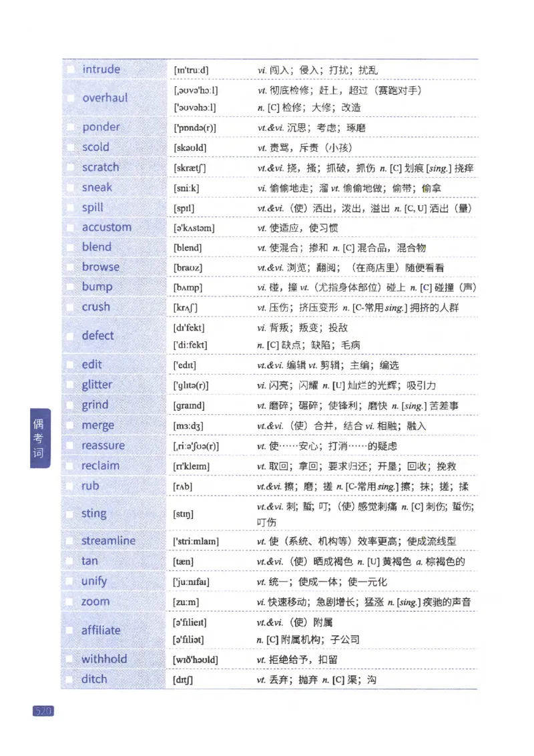Check the box beside "affiliate"
534x756 pixels.
point(71,630)
